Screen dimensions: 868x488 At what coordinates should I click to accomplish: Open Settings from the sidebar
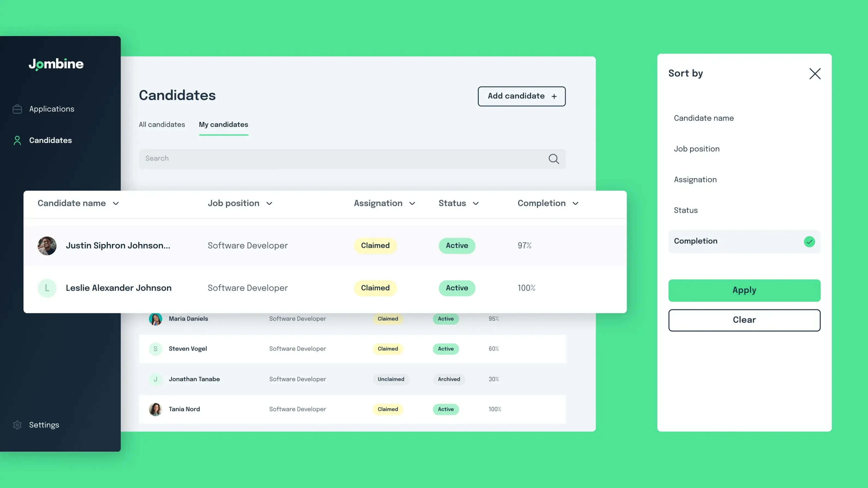[x=44, y=425]
